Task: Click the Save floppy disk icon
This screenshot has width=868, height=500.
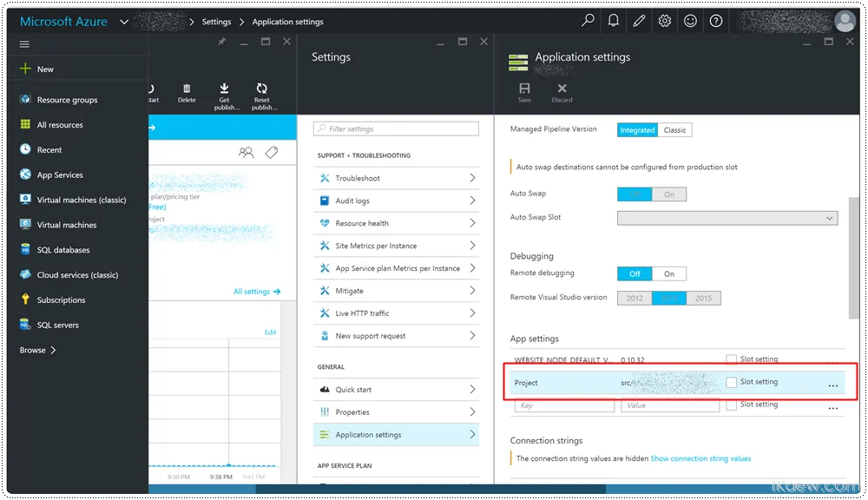Action: 524,89
